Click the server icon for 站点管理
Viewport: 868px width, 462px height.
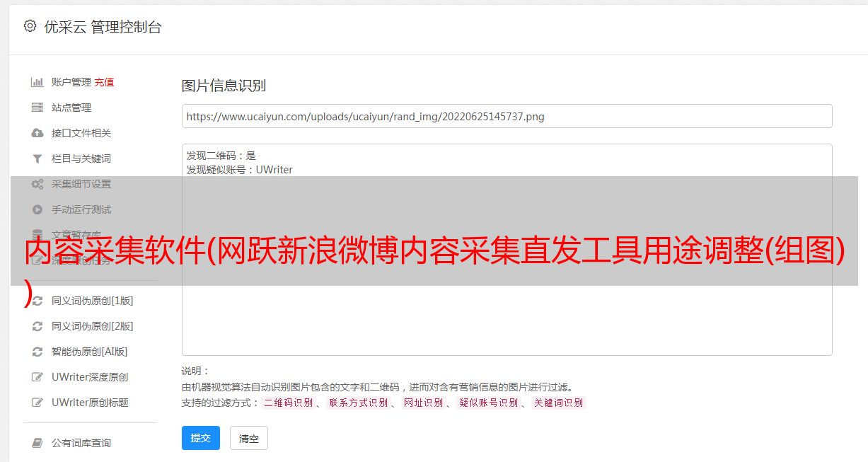(x=37, y=108)
